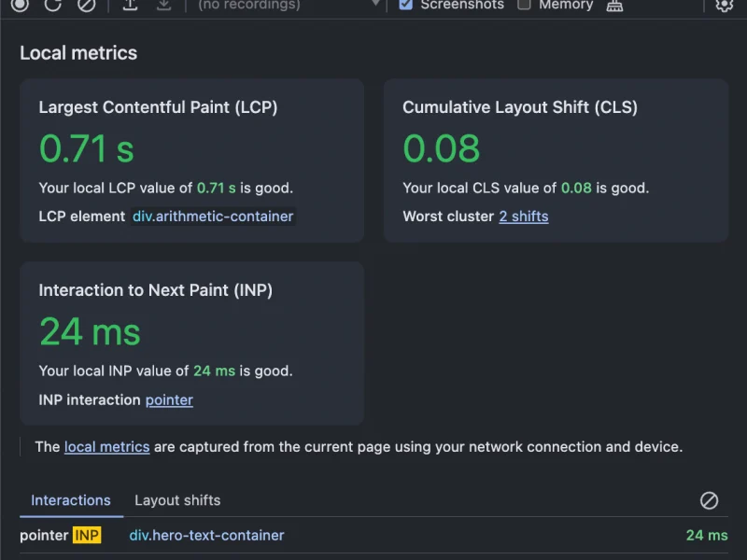Screen dimensions: 747x560
Task: Click the upload Load profile icon
Action: click(131, 5)
